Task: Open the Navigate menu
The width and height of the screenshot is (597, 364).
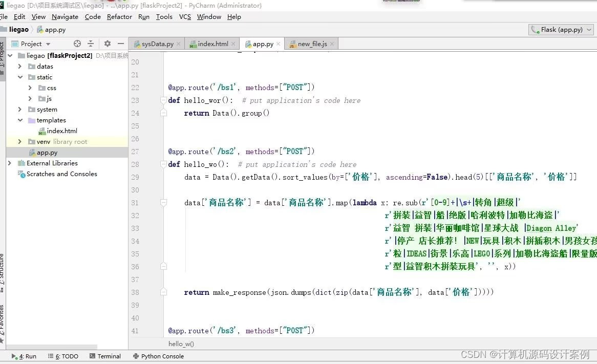Action: pos(65,17)
